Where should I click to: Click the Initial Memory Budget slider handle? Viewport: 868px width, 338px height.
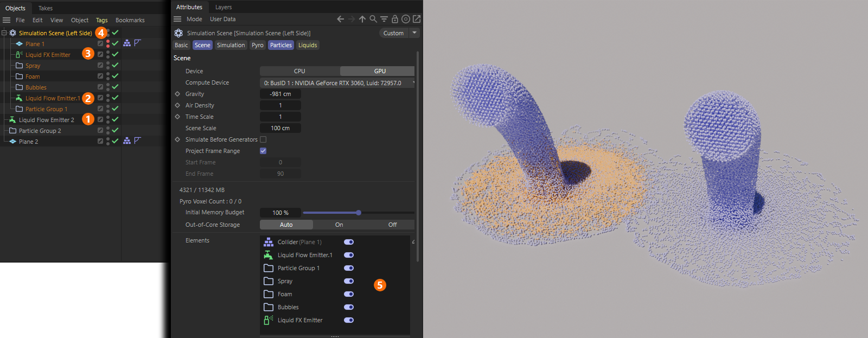(x=359, y=213)
